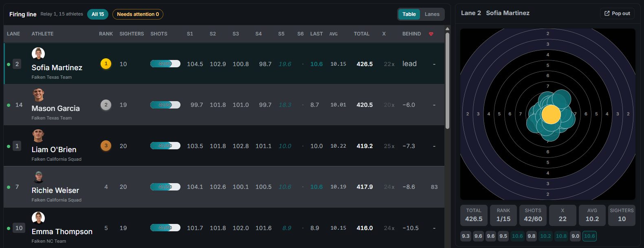
Task: Click Sofia Martinez's avatar photo
Action: click(x=38, y=54)
